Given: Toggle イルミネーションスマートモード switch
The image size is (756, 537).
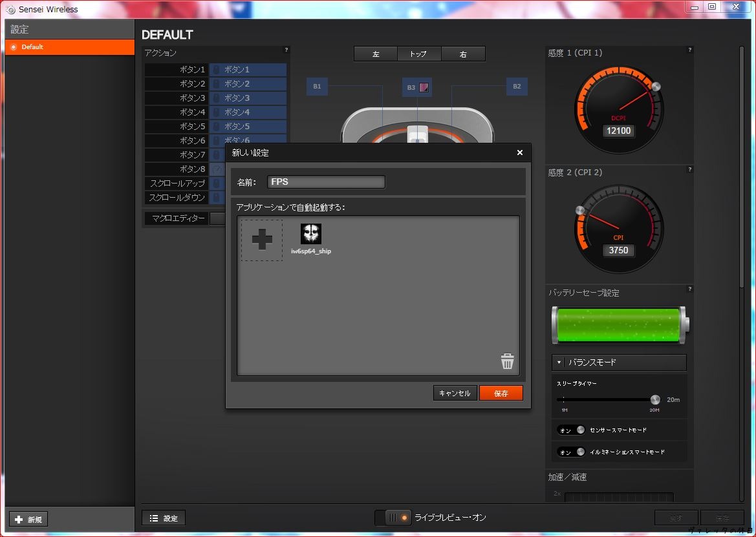Looking at the screenshot, I should 571,452.
